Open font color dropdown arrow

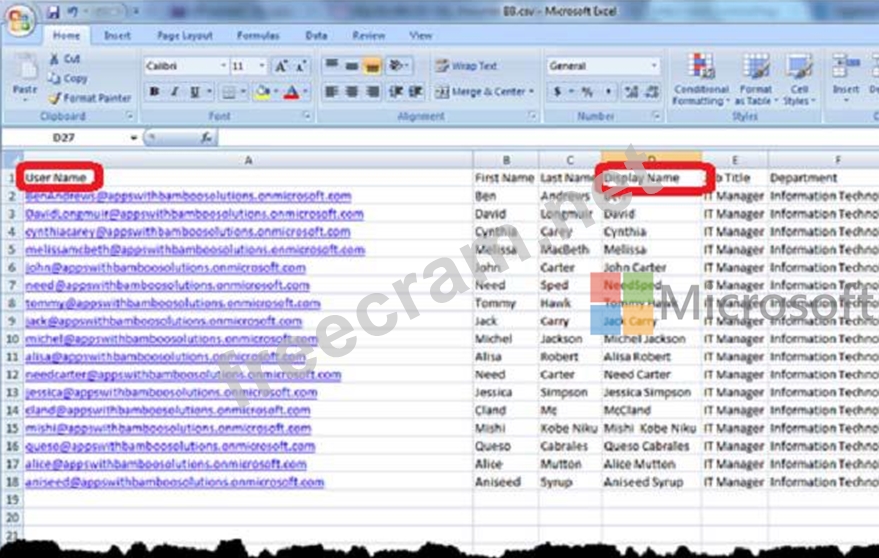[306, 91]
